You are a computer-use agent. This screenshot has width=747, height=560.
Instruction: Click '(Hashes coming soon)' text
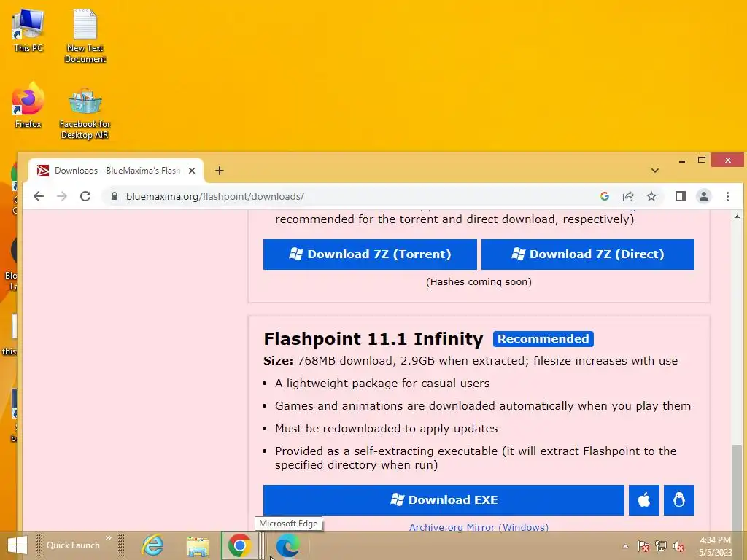479,282
